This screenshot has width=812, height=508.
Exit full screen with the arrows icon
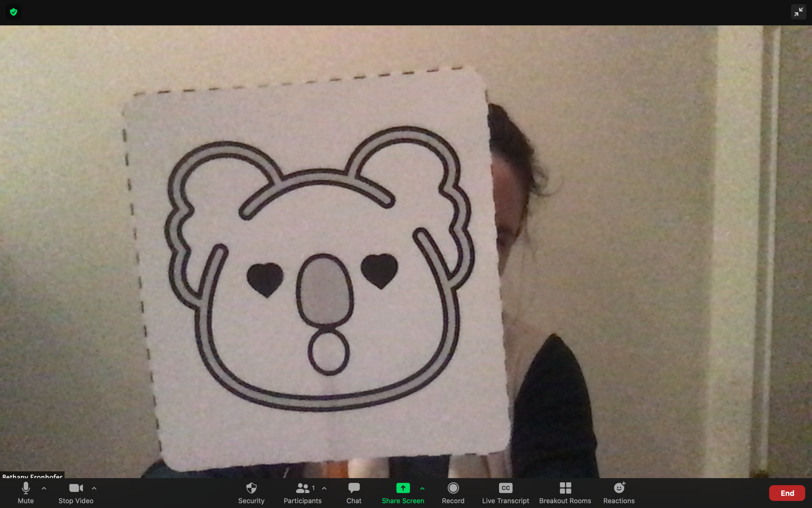pos(798,12)
